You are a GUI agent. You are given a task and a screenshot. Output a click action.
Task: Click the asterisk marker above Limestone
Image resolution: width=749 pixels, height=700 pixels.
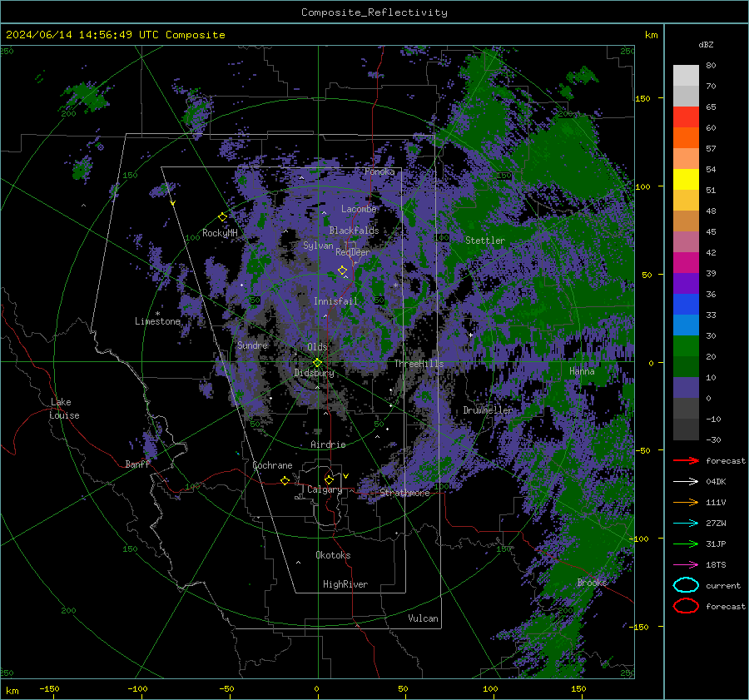[157, 314]
